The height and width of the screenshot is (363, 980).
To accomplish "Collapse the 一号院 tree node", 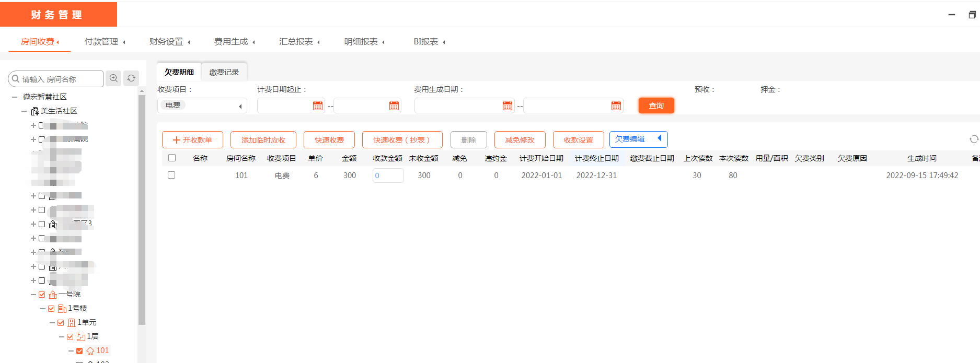I will coord(33,295).
